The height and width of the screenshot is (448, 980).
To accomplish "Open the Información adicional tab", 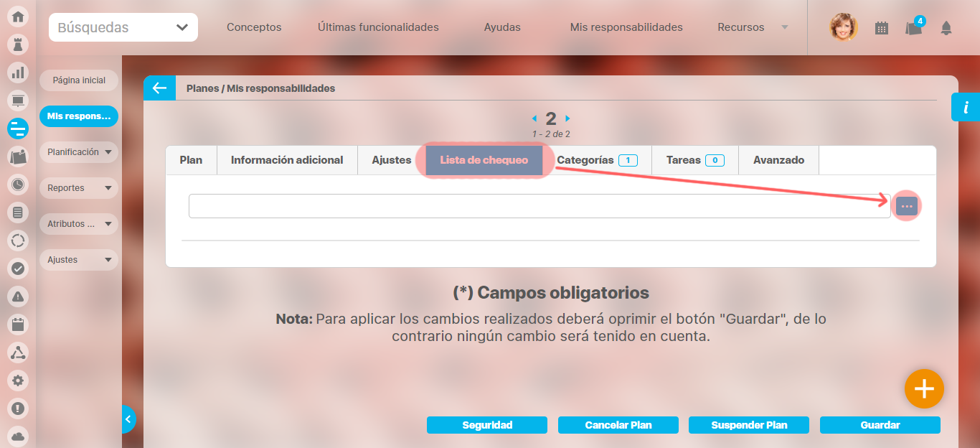I will 287,160.
